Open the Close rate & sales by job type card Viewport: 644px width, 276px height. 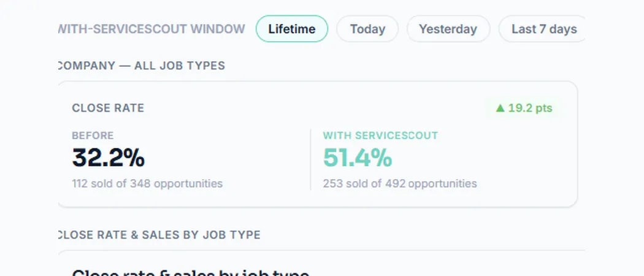pos(321,263)
